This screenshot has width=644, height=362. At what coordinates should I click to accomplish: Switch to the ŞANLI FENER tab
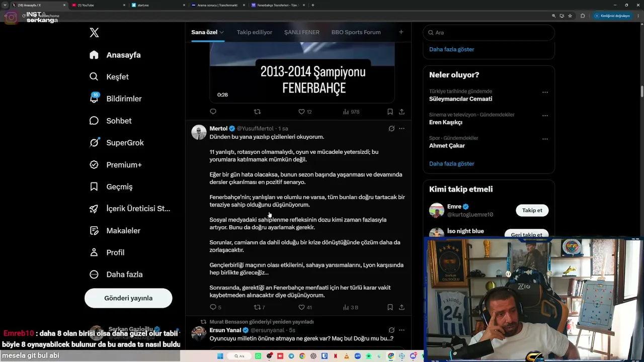click(302, 32)
